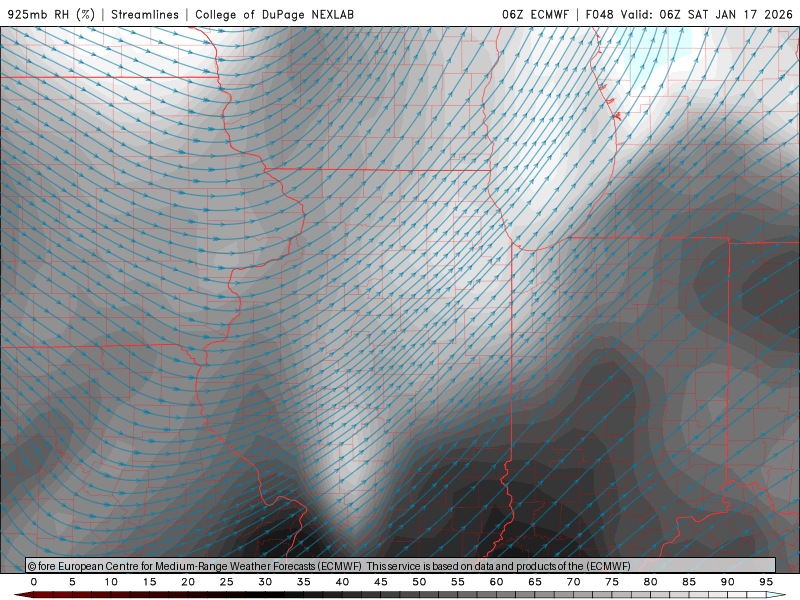Click the "Valid: 06Z SAT JAN 17 2026" text

click(706, 14)
